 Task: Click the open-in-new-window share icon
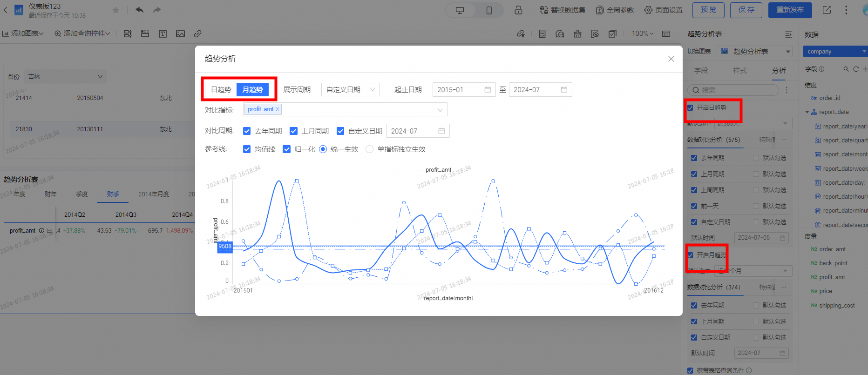coord(827,10)
